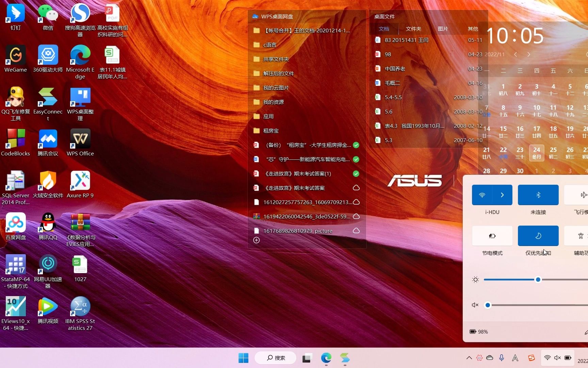588x368 pixels.
Task: Open 腾讯会议 desktop icon
Action: coord(48,142)
